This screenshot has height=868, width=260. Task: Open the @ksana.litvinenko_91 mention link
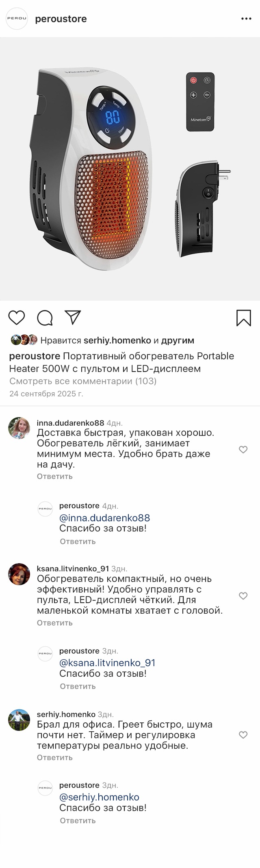tap(107, 662)
